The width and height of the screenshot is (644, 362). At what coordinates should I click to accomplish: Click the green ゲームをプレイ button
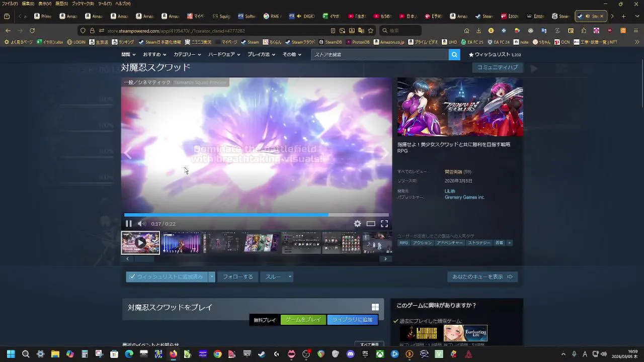coord(303,320)
